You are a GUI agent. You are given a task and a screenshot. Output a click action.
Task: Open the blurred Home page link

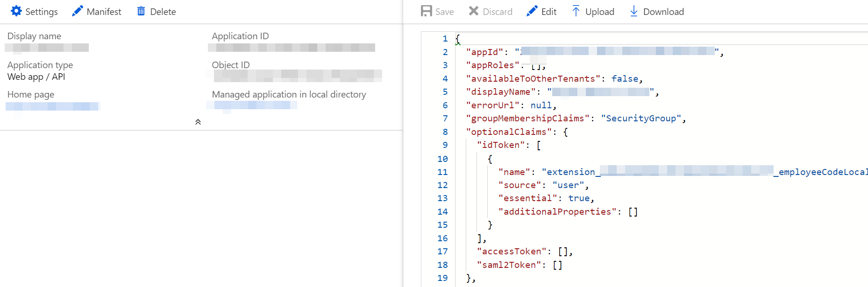[52, 106]
